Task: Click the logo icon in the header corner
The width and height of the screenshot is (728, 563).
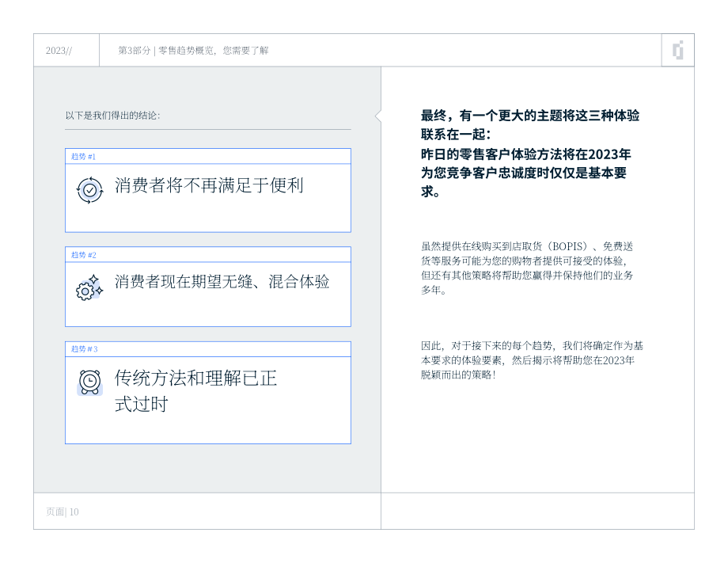Action: 678,50
